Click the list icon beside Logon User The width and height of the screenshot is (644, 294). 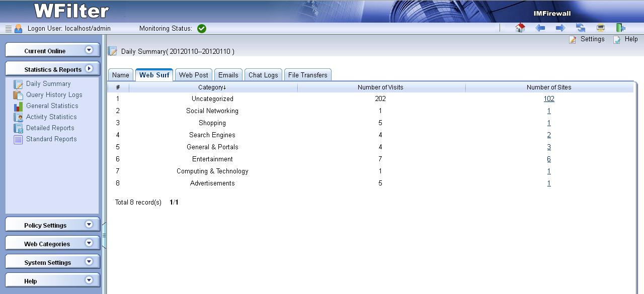coord(8,29)
